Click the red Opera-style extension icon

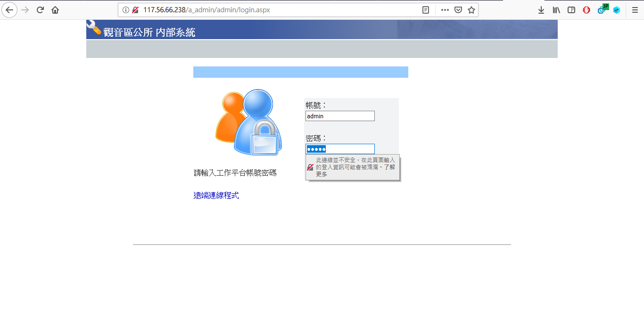pos(586,10)
